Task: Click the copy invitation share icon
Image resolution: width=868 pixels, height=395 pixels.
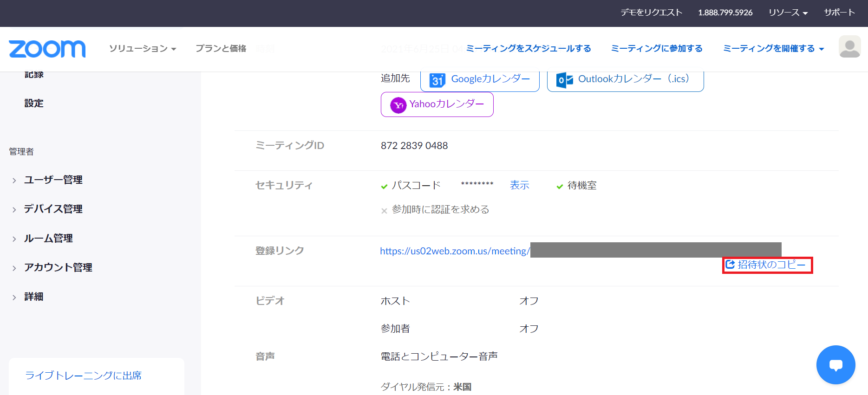Action: [x=730, y=265]
